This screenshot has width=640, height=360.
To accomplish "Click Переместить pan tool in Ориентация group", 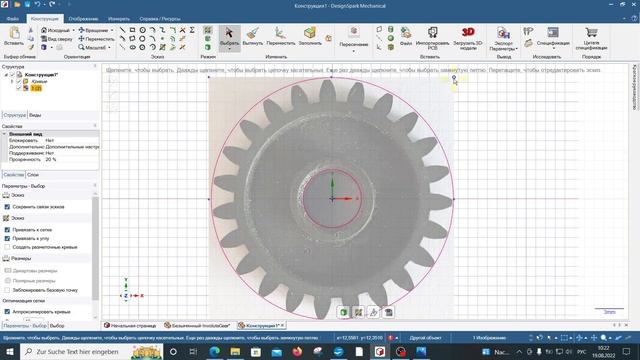I will click(x=96, y=39).
